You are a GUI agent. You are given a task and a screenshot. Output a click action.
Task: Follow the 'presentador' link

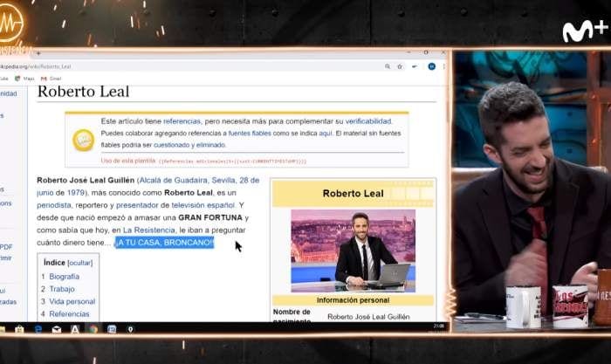tap(137, 205)
